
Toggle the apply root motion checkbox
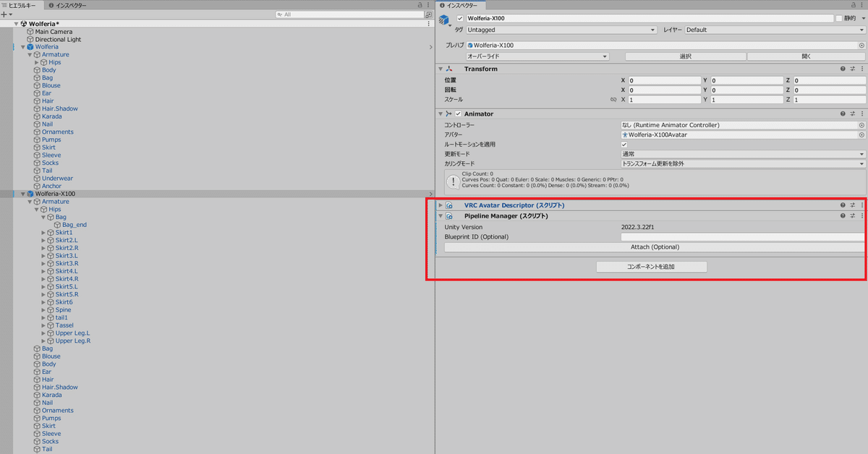click(x=624, y=145)
